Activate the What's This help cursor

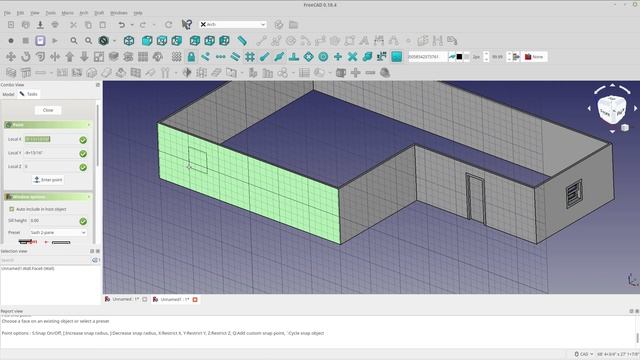187,24
